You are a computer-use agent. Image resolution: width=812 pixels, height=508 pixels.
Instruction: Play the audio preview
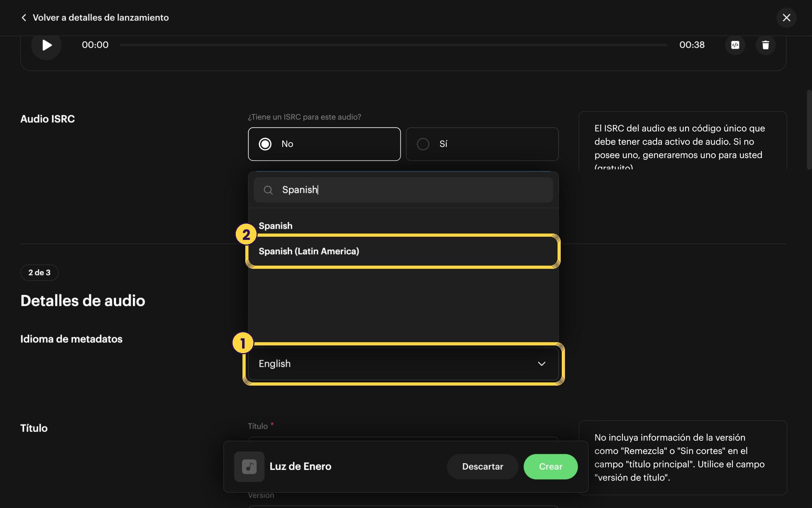tap(47, 45)
